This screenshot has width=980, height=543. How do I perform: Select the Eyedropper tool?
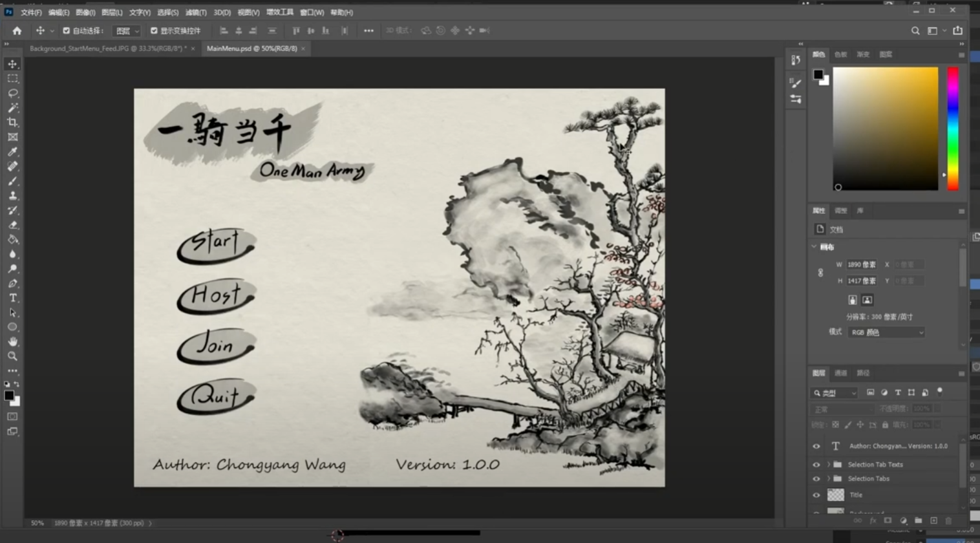coord(12,152)
